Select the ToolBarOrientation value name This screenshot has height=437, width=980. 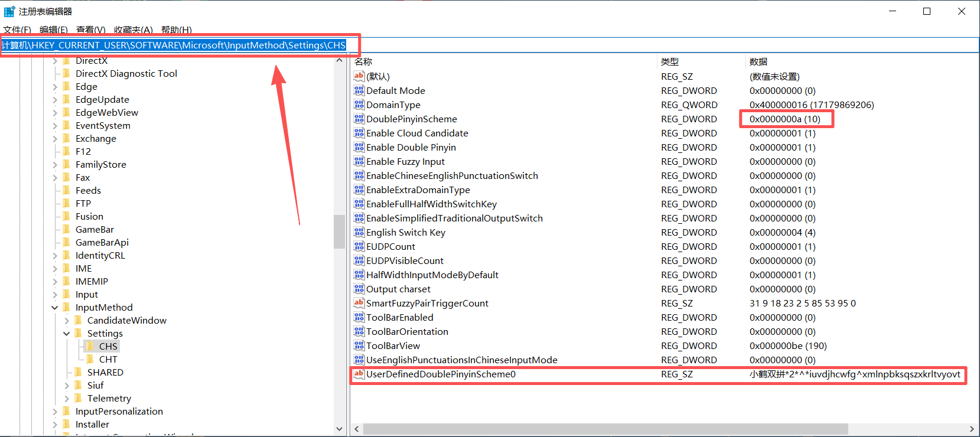(x=407, y=331)
